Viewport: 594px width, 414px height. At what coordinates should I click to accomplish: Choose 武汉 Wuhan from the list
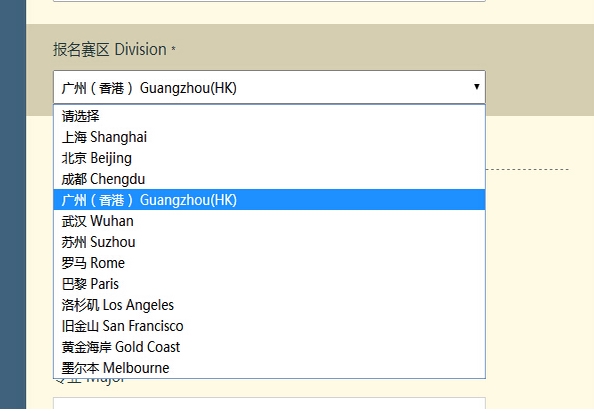click(x=269, y=221)
